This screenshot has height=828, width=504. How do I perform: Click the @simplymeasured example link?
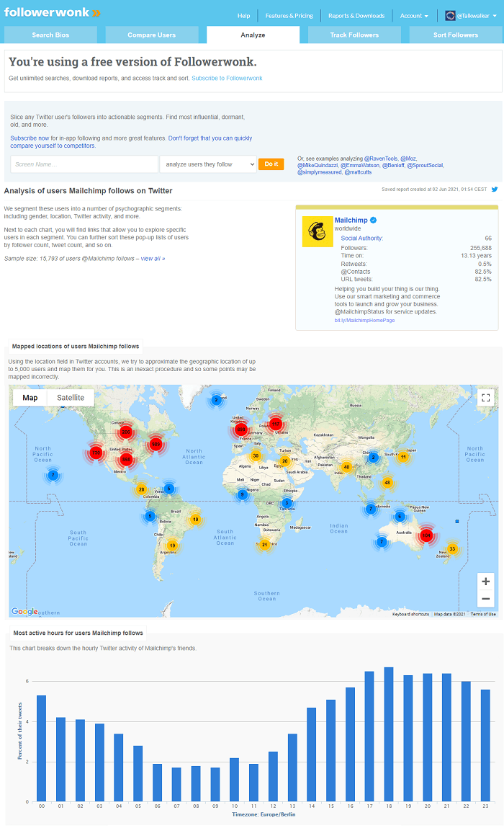319,172
